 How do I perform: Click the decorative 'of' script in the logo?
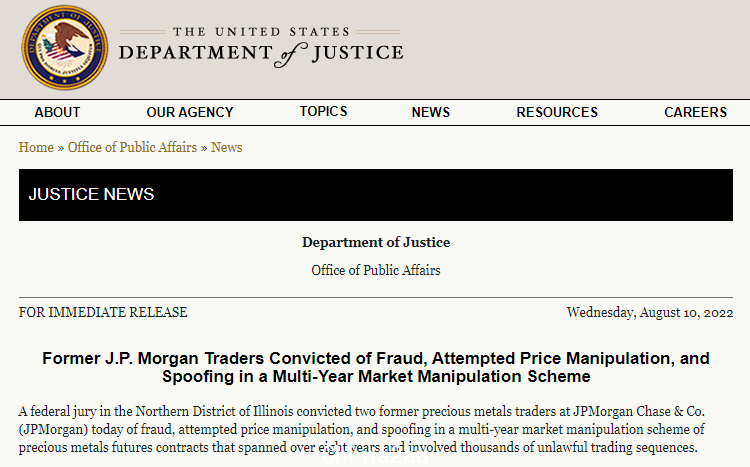pos(290,55)
